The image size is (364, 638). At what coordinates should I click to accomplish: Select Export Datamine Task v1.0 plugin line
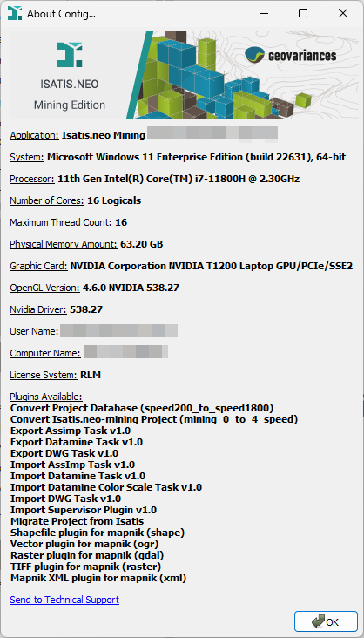[77, 442]
